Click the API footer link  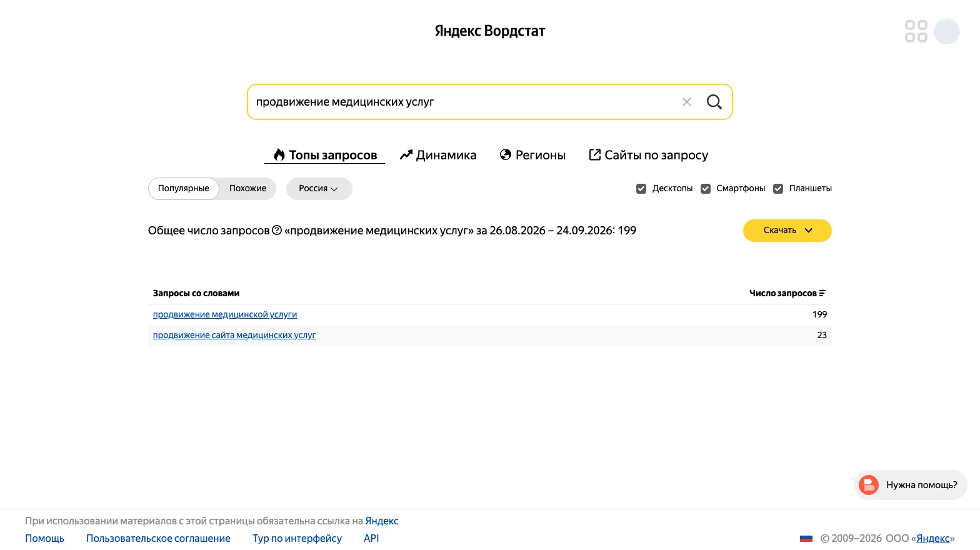point(371,539)
